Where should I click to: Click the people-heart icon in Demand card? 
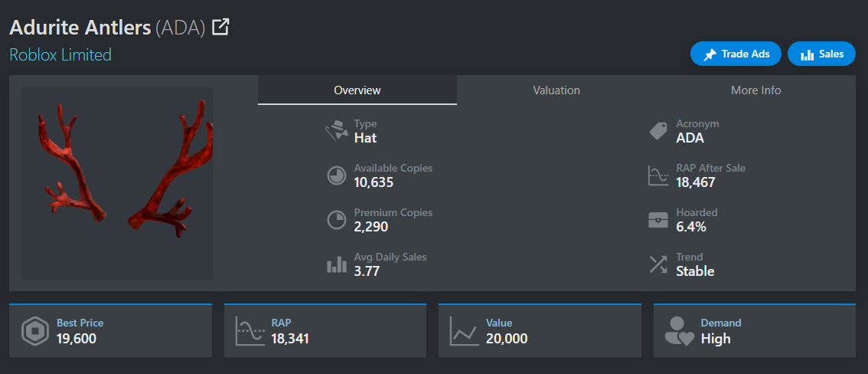point(679,331)
